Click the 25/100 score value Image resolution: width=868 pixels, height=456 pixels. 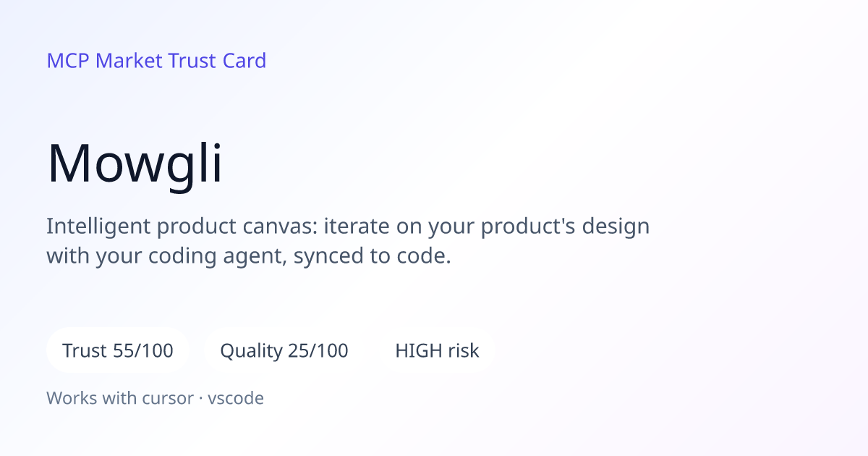click(x=318, y=351)
